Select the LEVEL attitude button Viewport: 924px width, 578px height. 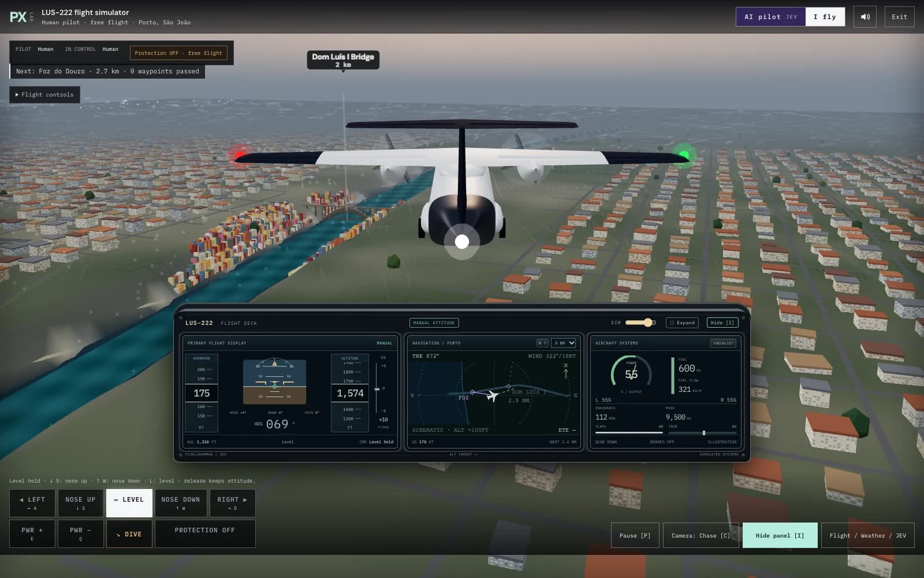[x=129, y=503]
